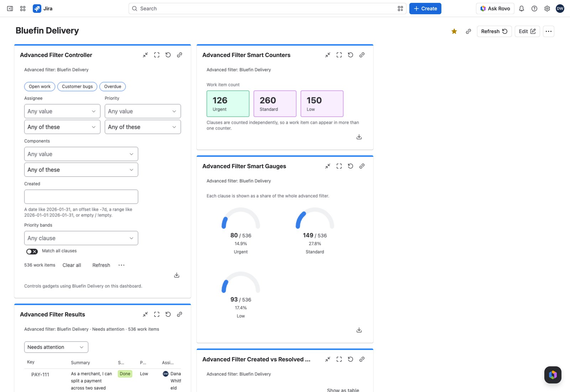The width and height of the screenshot is (570, 392).
Task: Click the Search box
Action: point(267,9)
